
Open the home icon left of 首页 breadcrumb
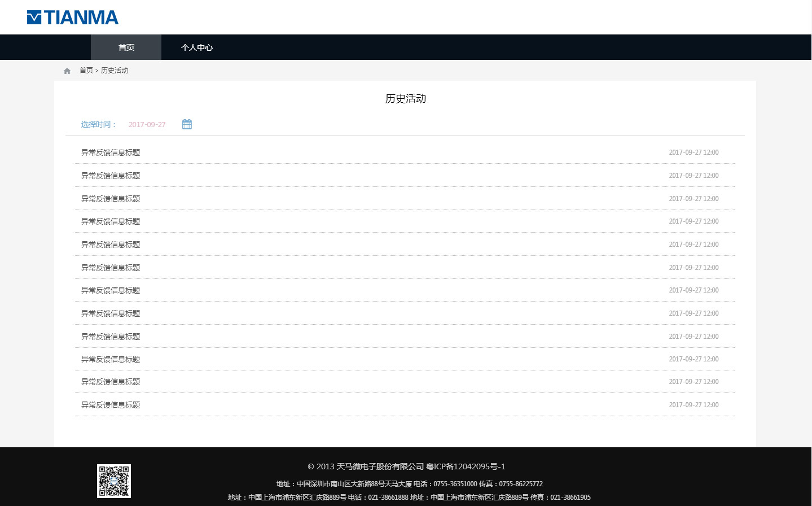pos(67,70)
